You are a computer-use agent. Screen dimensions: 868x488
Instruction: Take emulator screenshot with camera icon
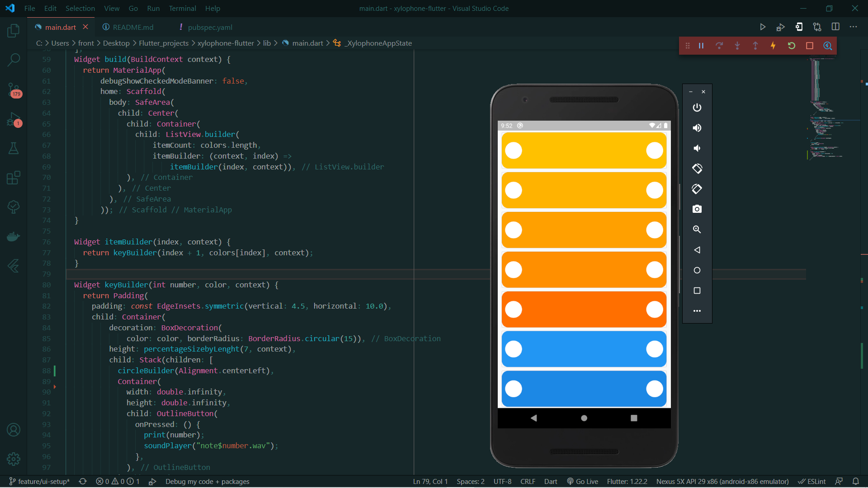[697, 209]
